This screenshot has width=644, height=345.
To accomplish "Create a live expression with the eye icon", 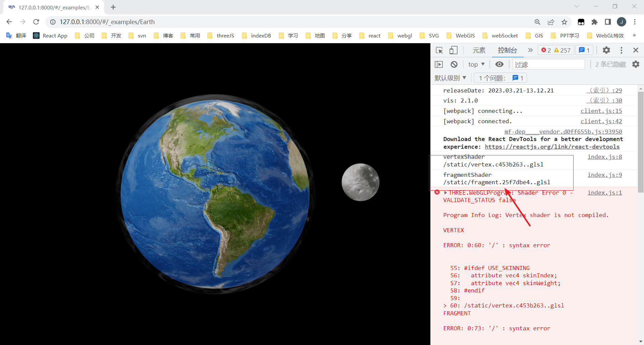I will [499, 64].
